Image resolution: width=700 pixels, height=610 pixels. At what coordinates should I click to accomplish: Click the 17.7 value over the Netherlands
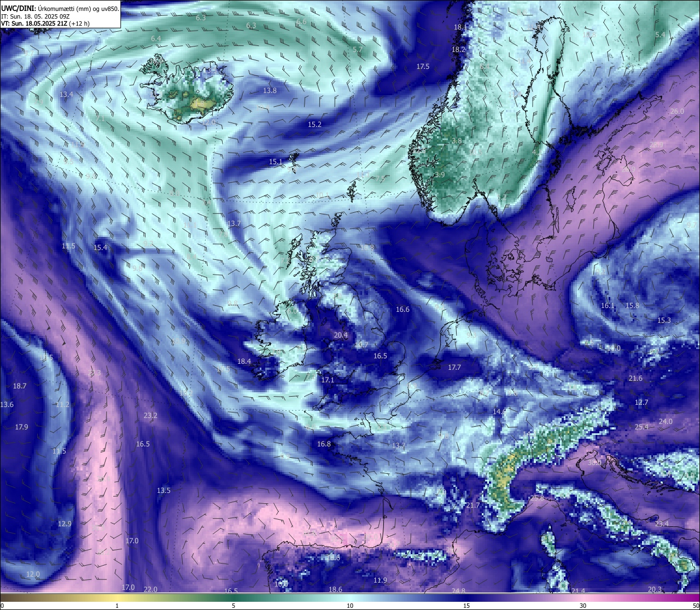coord(454,368)
